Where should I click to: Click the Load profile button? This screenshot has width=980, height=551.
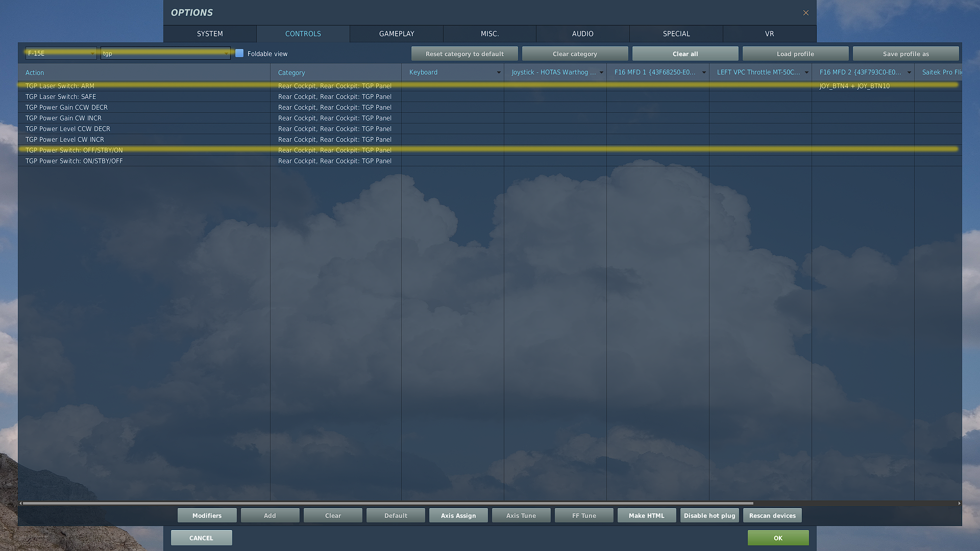tap(795, 54)
